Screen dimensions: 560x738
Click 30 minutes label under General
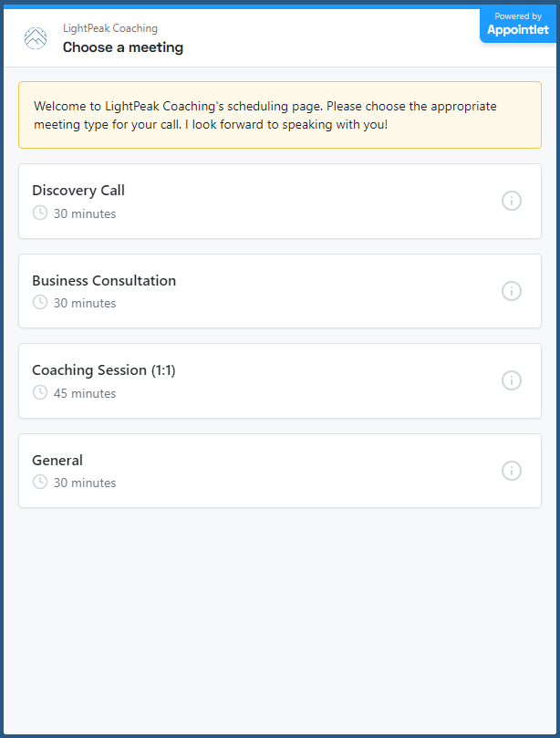85,483
